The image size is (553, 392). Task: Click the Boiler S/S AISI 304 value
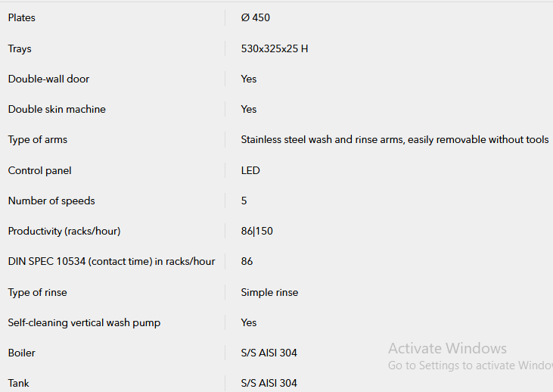[269, 353]
